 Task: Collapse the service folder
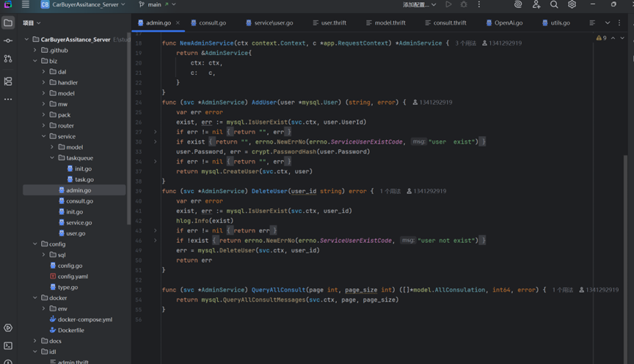[x=43, y=136]
